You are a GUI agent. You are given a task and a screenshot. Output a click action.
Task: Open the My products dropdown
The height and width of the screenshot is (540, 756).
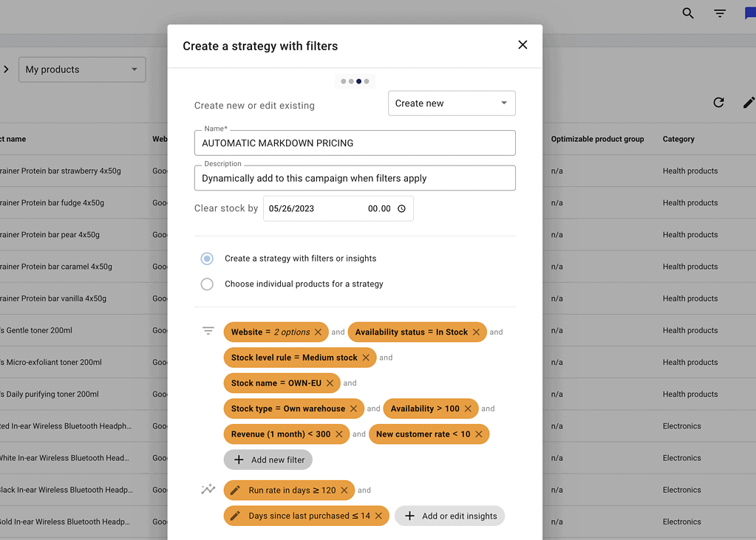coord(82,69)
